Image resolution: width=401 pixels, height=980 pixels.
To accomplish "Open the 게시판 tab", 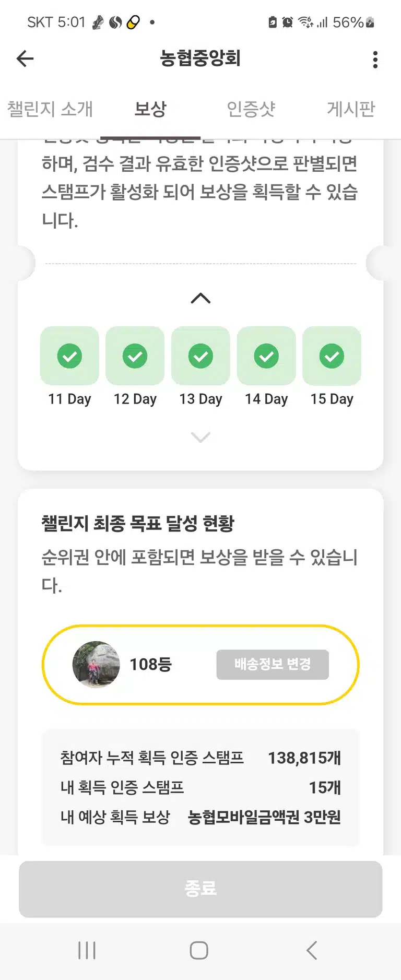I will tap(351, 109).
